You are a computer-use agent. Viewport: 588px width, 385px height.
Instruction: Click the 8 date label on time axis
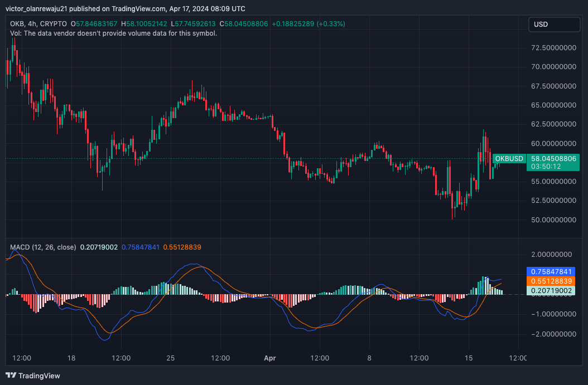coord(369,358)
